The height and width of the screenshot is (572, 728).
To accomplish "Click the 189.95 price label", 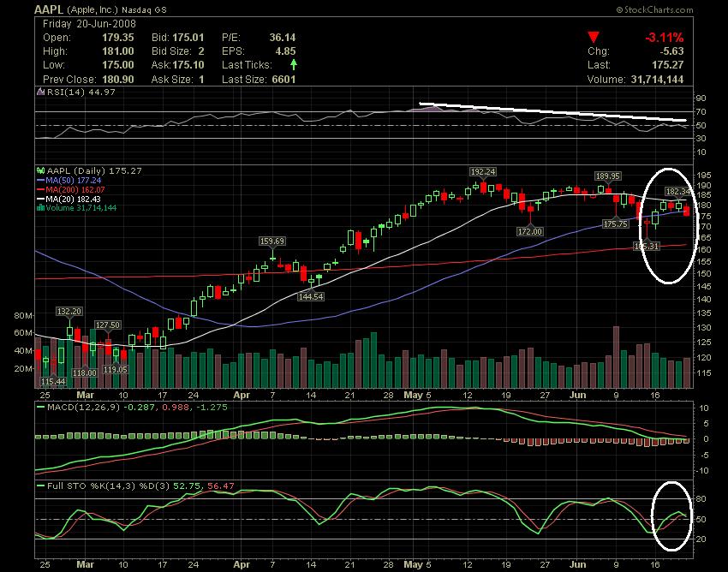I will 608,176.
